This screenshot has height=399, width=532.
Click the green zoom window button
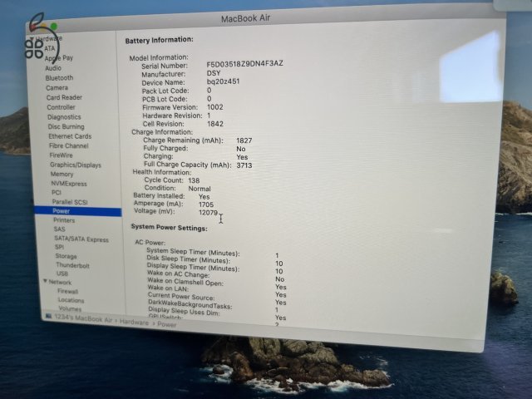click(54, 26)
